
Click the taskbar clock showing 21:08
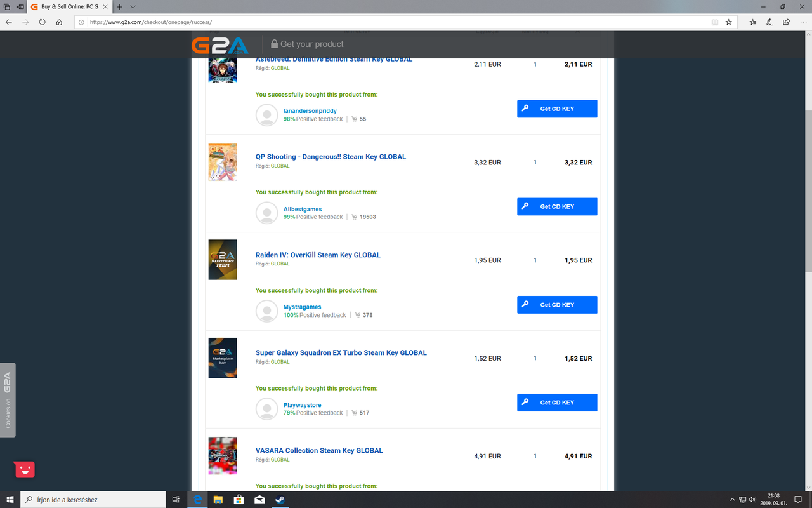(x=773, y=500)
